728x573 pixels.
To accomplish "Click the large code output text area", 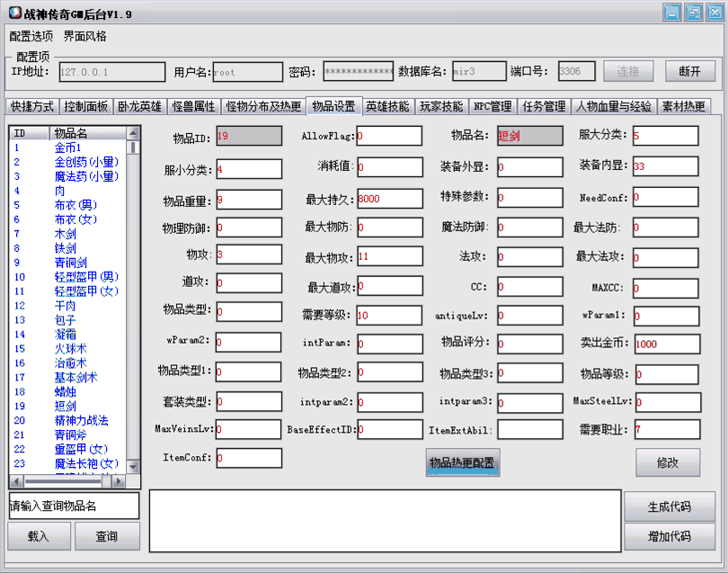I will point(385,521).
